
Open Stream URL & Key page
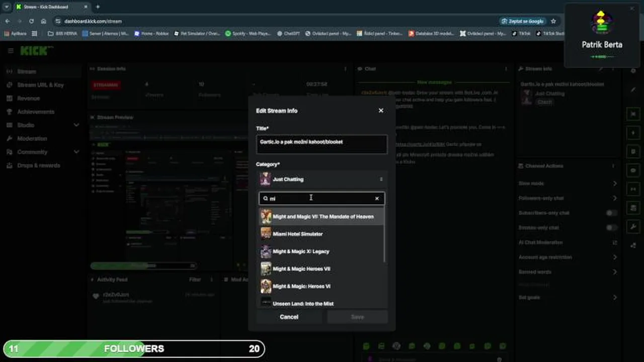tap(42, 85)
